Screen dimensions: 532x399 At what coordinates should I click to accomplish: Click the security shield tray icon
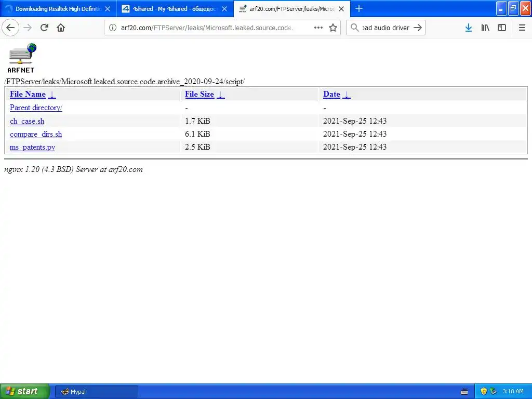click(484, 391)
